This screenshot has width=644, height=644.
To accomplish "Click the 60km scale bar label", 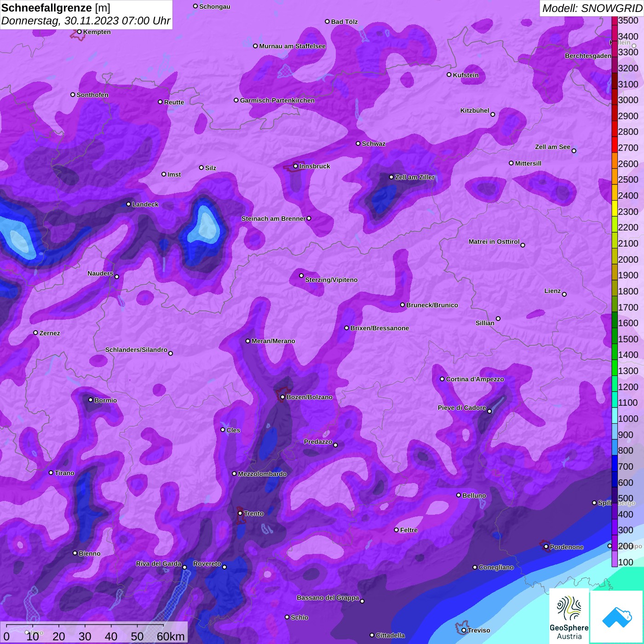I will (170, 636).
